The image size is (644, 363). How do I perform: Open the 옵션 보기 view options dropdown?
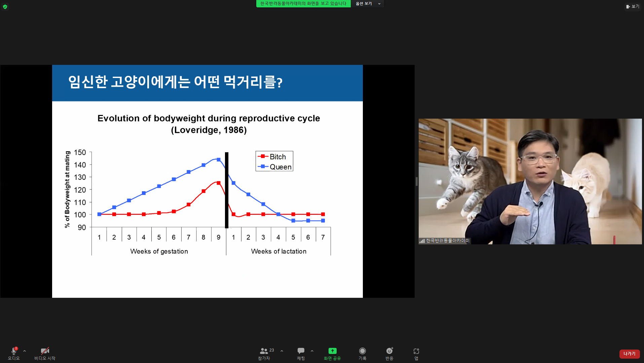point(368,3)
